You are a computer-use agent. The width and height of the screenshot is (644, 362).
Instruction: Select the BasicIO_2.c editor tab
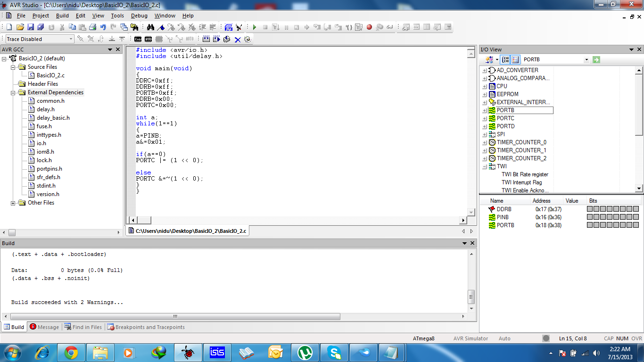click(188, 231)
